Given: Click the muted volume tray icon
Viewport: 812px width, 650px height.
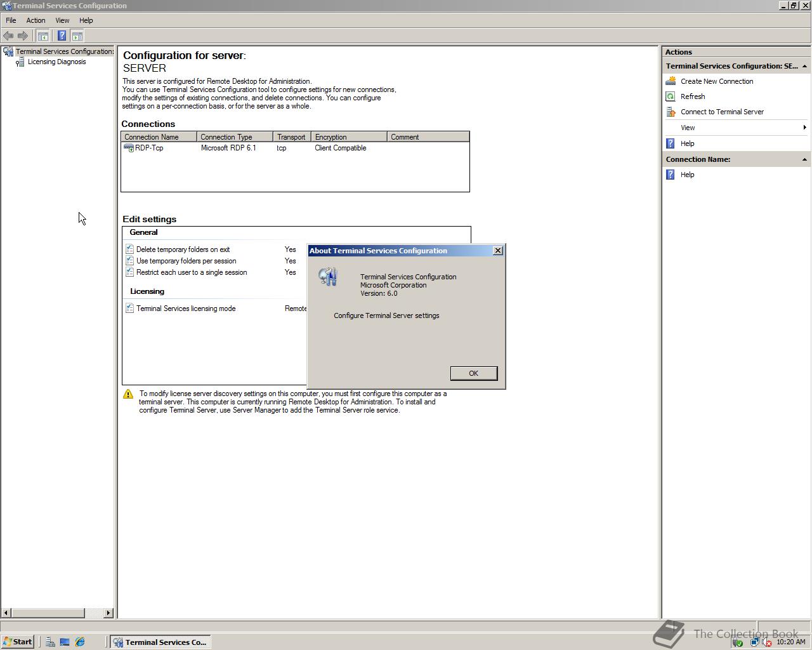Looking at the screenshot, I should click(x=767, y=642).
